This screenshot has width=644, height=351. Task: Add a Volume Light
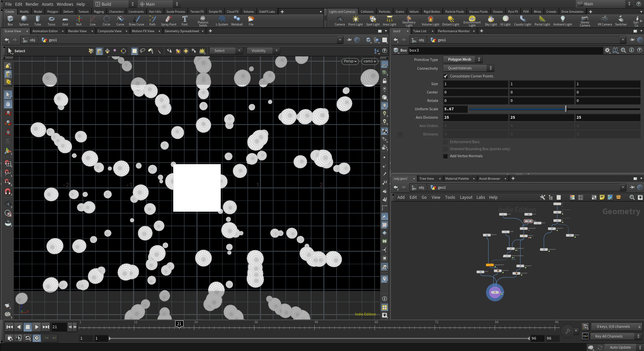(430, 20)
